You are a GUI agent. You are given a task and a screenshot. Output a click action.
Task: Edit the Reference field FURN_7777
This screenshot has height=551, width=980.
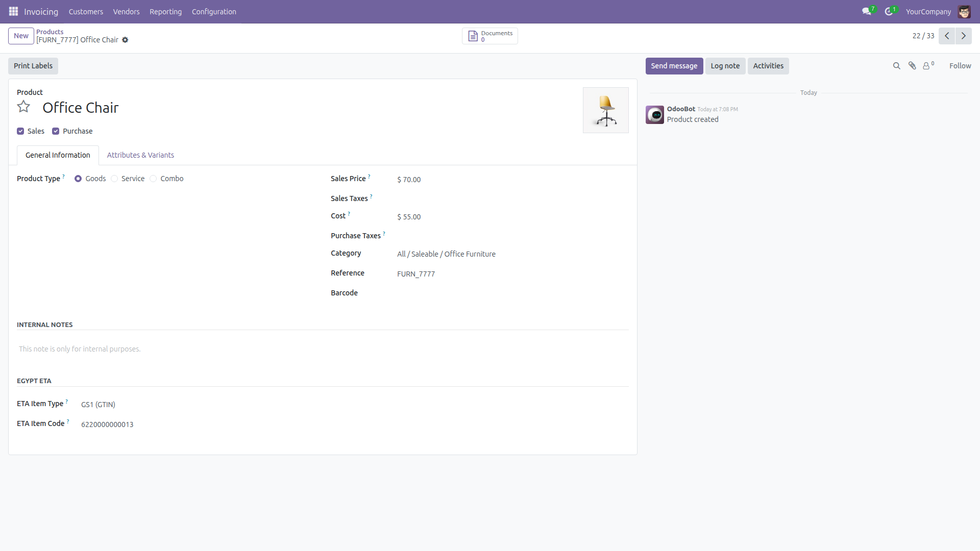[x=513, y=274]
